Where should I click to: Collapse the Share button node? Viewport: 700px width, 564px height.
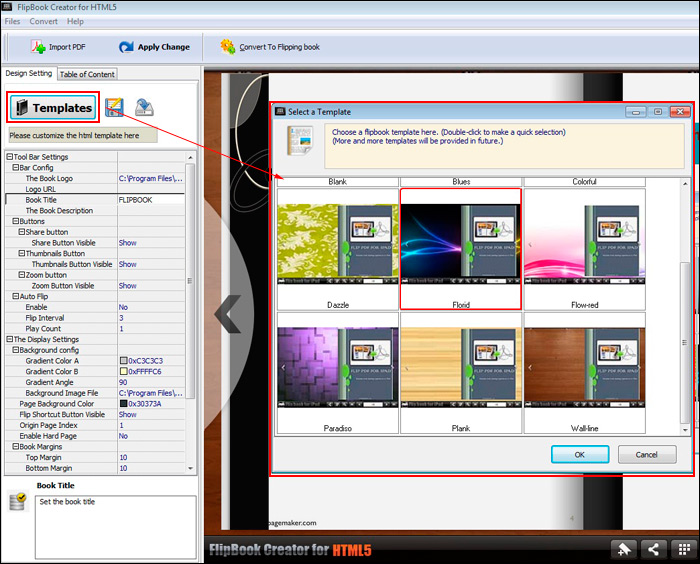click(21, 232)
